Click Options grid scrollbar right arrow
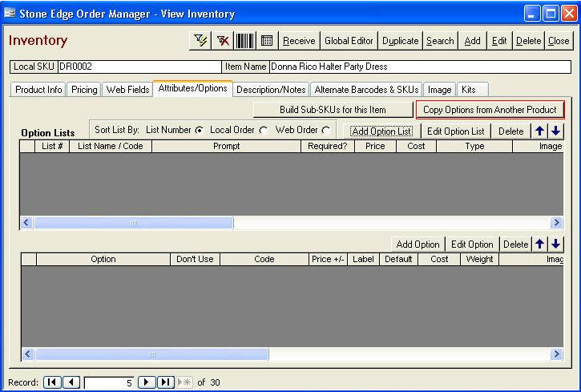Viewport: 581px width, 392px height. tap(556, 354)
